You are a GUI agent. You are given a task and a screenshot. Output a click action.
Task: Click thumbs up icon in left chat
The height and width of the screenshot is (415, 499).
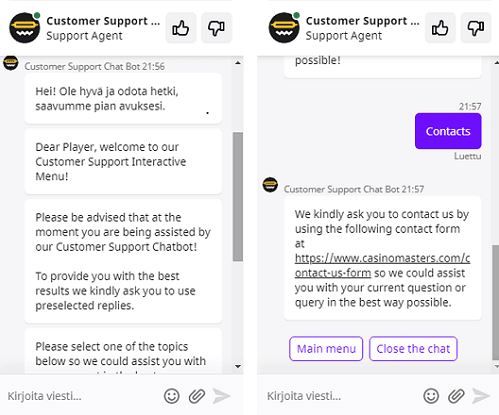(x=180, y=28)
